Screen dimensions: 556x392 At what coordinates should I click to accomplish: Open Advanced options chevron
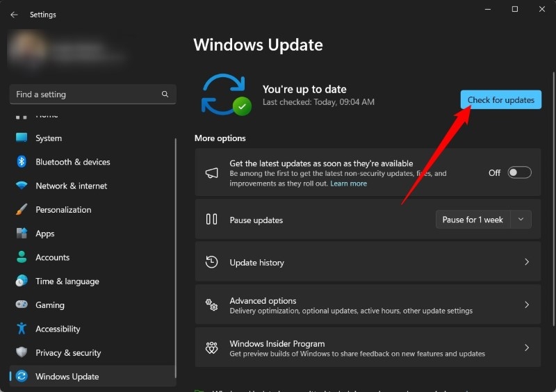[526, 305]
